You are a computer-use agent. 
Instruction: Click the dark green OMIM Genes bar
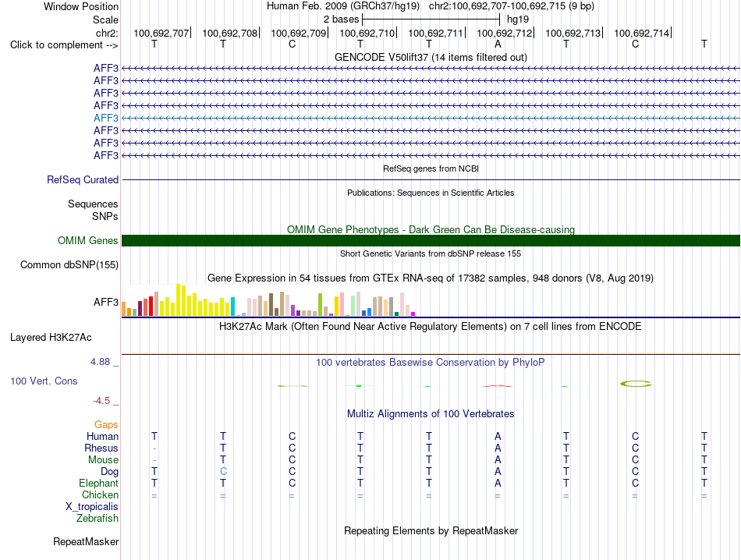click(x=431, y=240)
